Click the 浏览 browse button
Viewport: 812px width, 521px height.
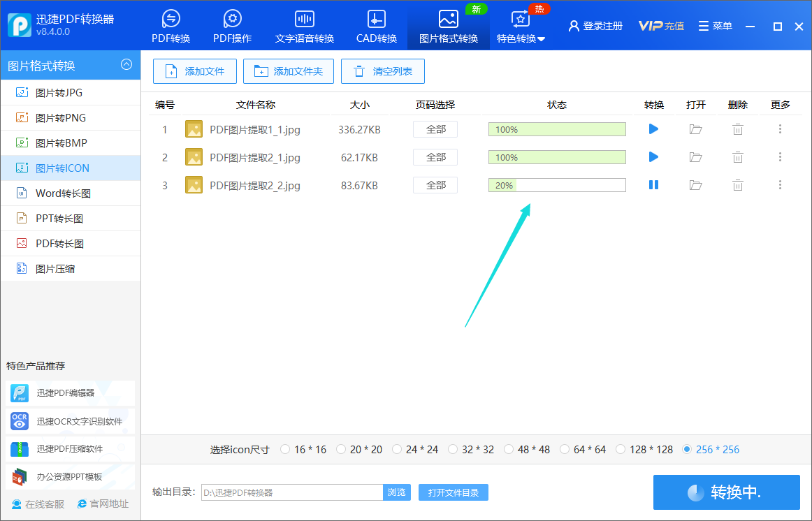(x=397, y=492)
